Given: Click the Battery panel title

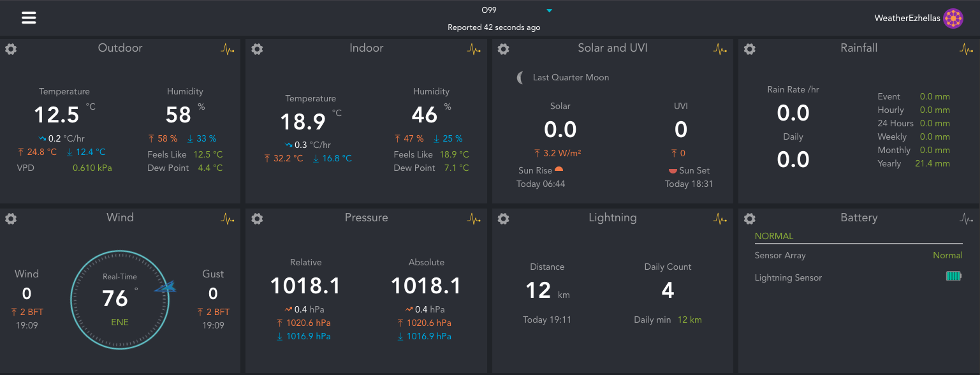Looking at the screenshot, I should coord(859,217).
